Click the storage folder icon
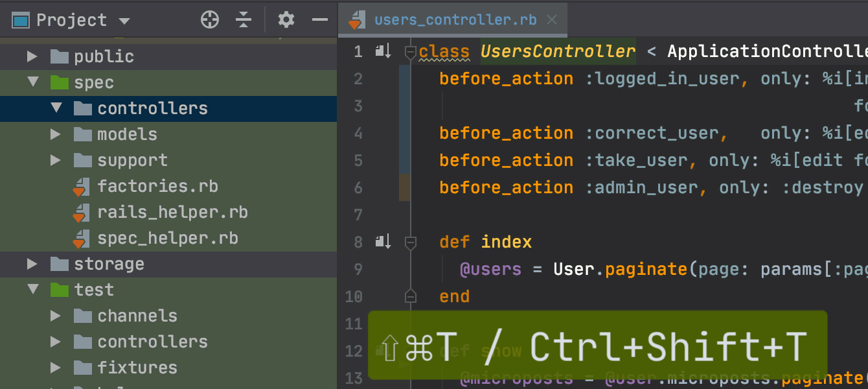 pos(60,264)
